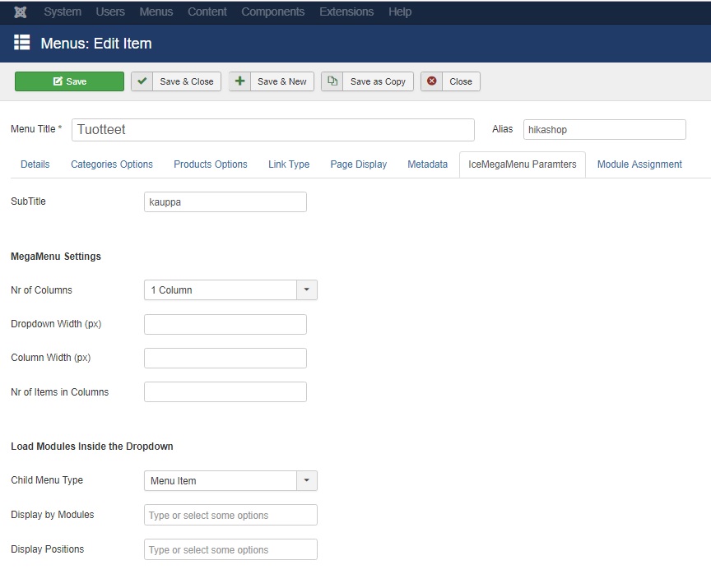
Task: Click the Dropdown Width (px) label
Action: [56, 324]
